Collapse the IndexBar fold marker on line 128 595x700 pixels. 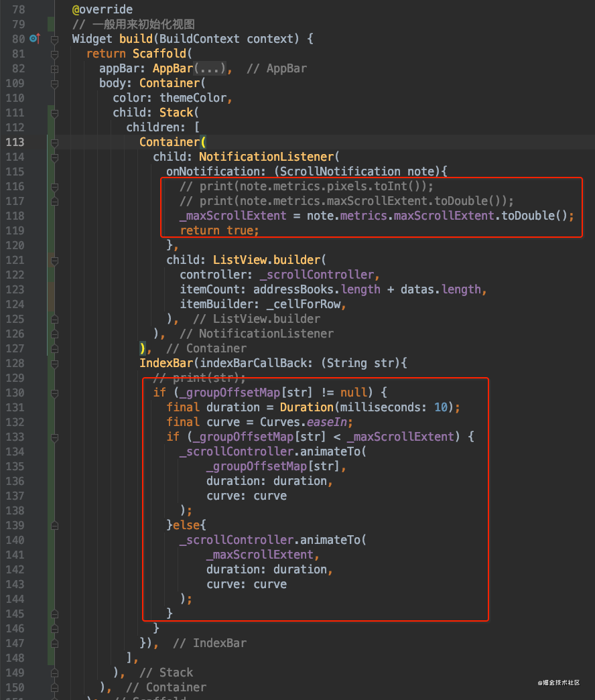pos(54,364)
